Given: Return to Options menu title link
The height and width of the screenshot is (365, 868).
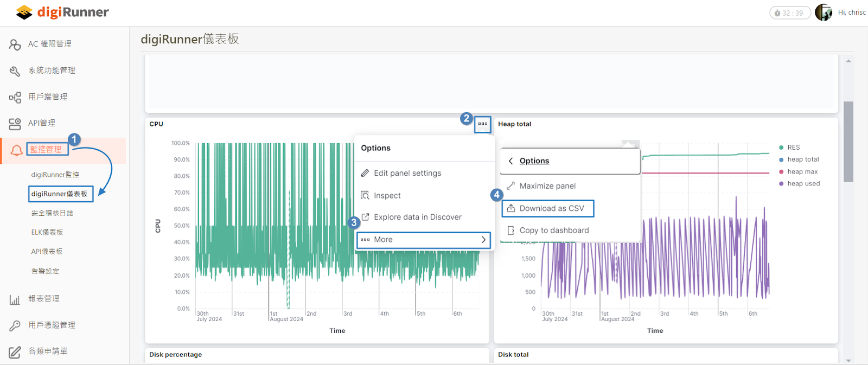Looking at the screenshot, I should [x=534, y=161].
